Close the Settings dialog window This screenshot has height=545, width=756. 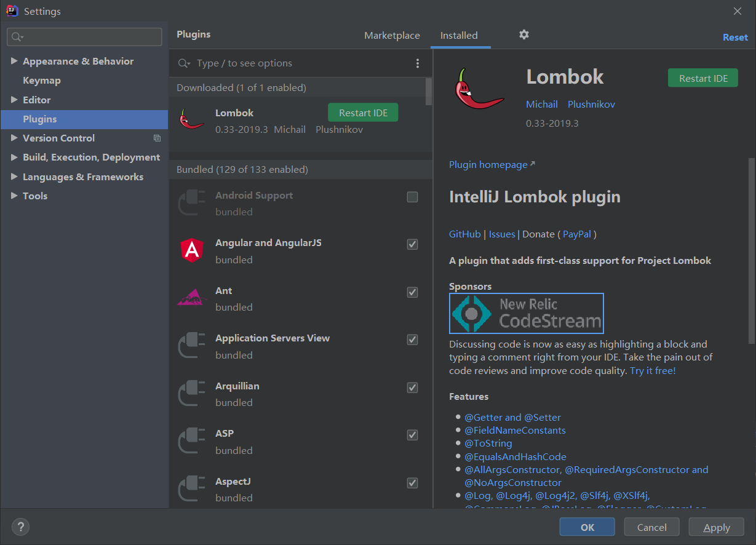click(738, 11)
